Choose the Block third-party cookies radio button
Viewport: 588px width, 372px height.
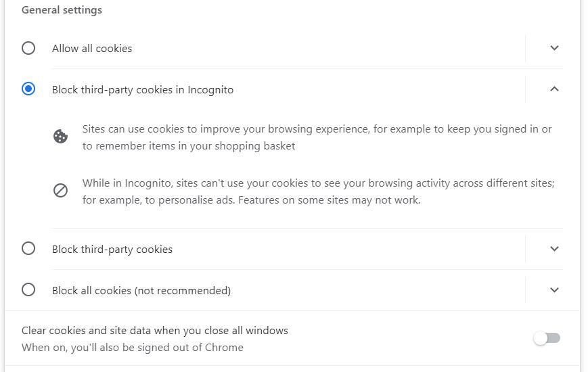[28, 249]
